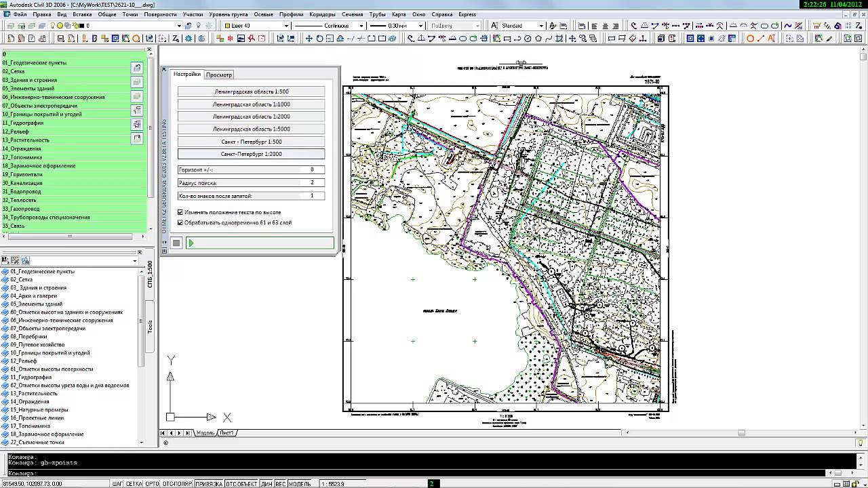Select the pentagon Polygon draw tool
The width and height of the screenshot is (868, 488).
[x=538, y=39]
